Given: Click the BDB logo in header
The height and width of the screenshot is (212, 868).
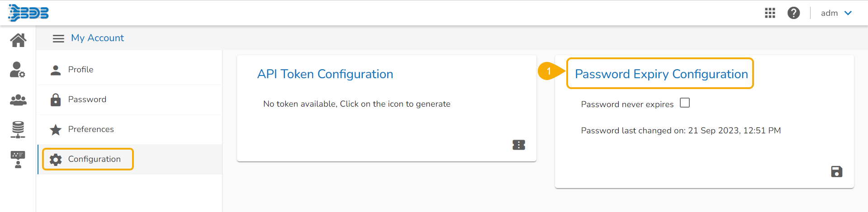Looking at the screenshot, I should (x=28, y=13).
